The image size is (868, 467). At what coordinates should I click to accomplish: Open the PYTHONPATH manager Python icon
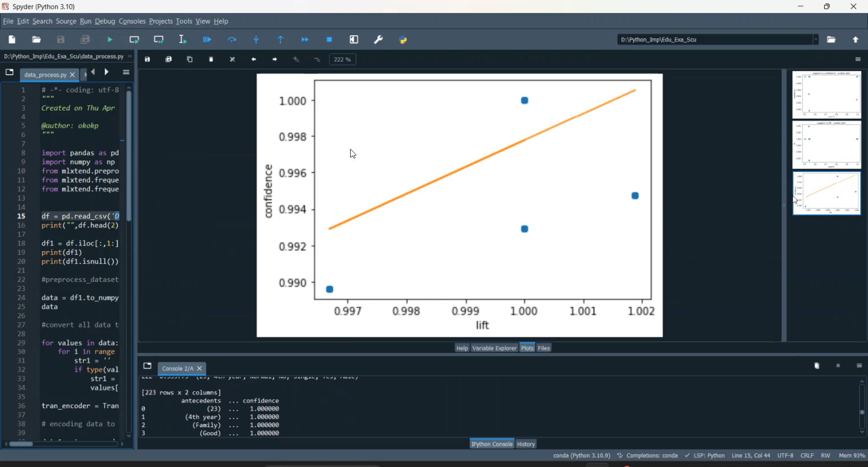click(x=403, y=40)
